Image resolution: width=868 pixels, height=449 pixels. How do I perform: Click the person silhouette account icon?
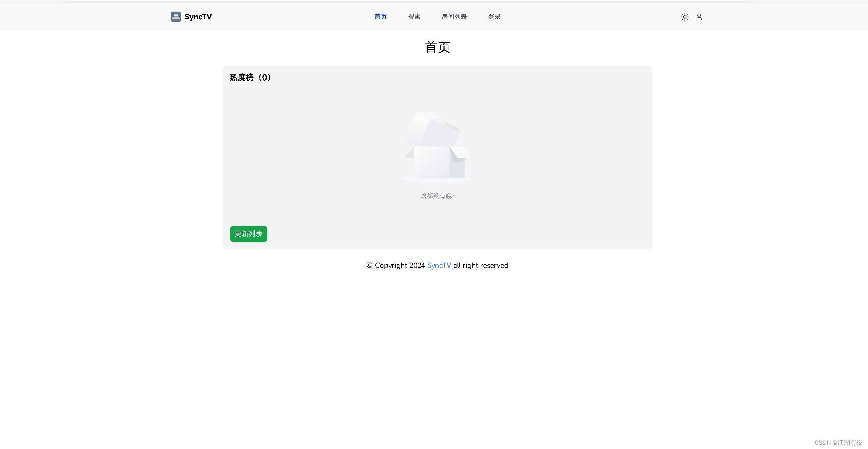pos(699,16)
